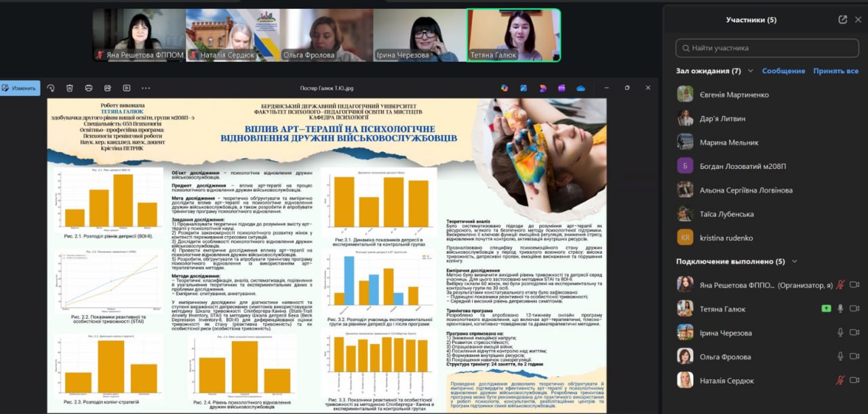Click the delete trash icon in viewer toolbar
The height and width of the screenshot is (414, 868).
(x=70, y=88)
